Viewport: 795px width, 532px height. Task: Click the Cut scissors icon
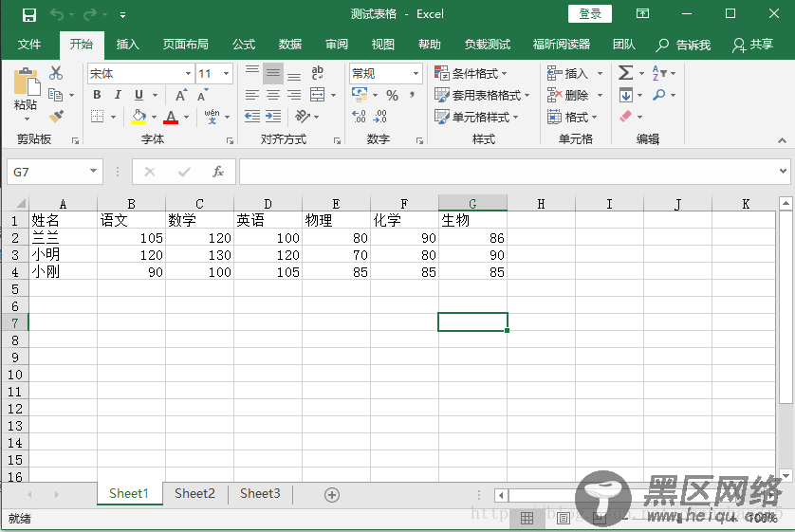tap(56, 73)
